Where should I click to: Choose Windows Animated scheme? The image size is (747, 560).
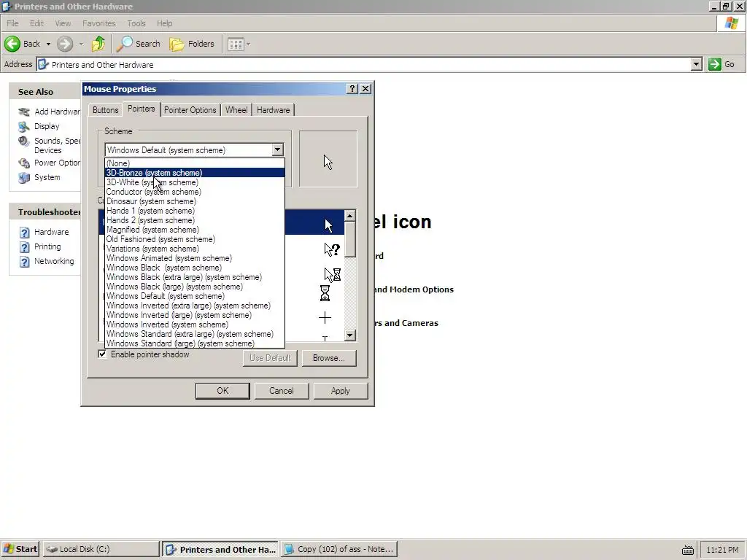point(194,258)
